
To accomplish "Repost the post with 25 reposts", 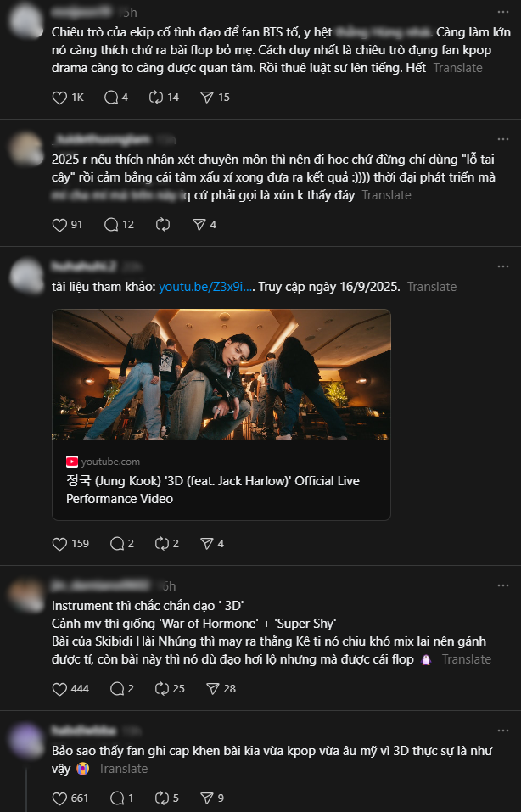I will pyautogui.click(x=155, y=688).
